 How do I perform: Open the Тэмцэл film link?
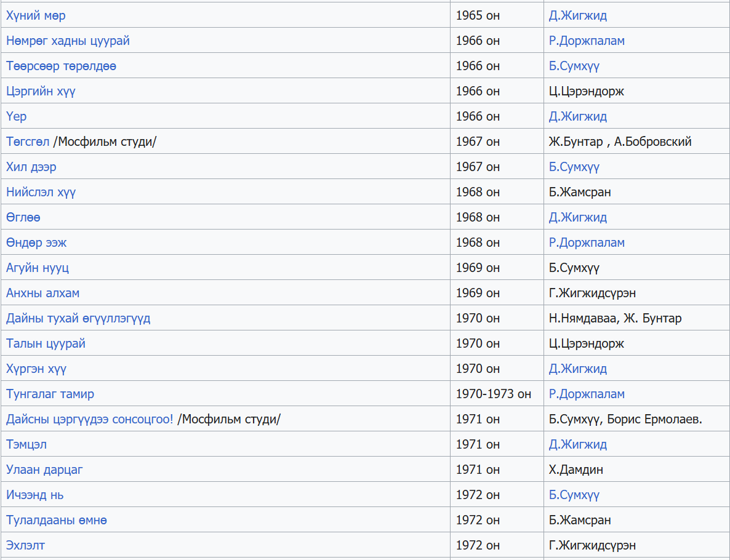pos(26,444)
